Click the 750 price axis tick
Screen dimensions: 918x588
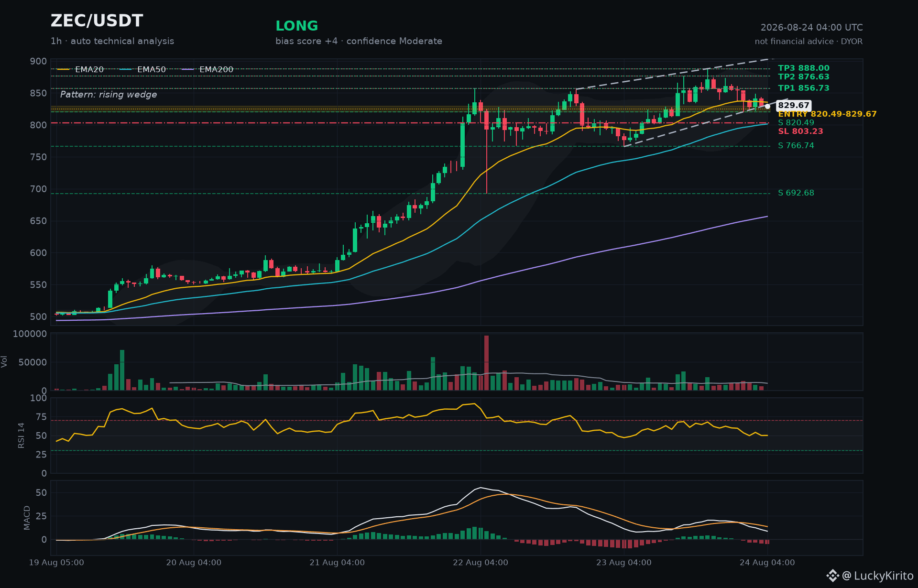coord(38,157)
